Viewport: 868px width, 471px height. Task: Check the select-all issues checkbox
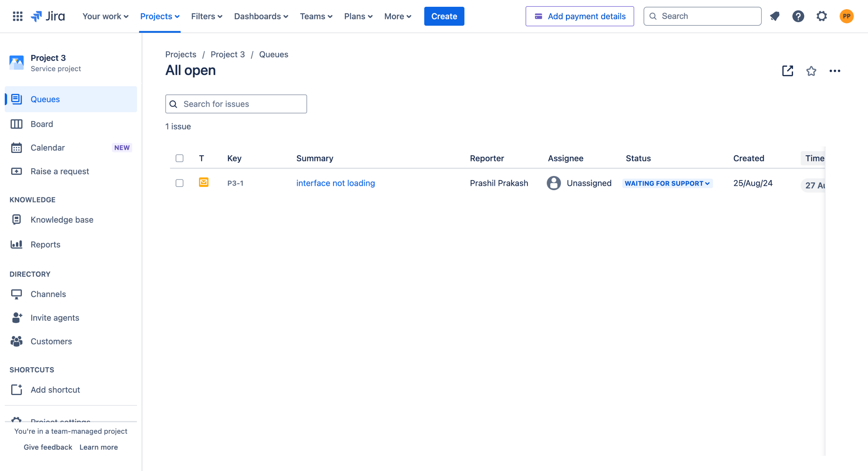tap(179, 158)
